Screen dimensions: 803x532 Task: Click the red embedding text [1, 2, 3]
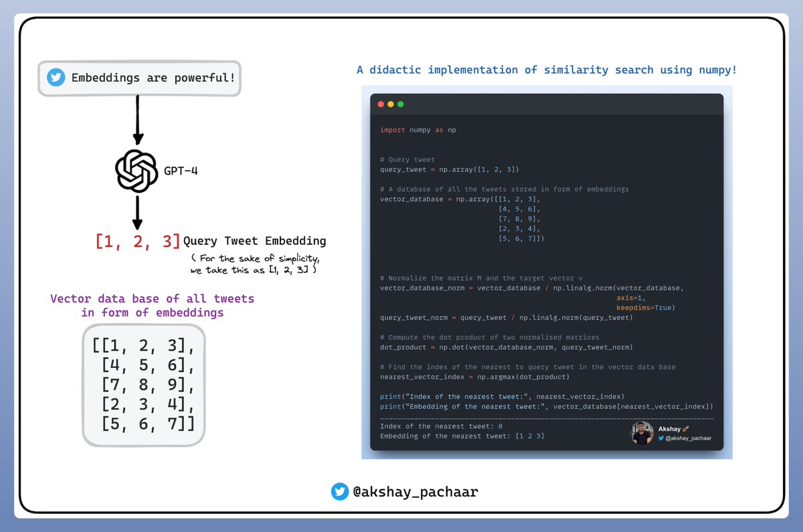[x=137, y=240]
